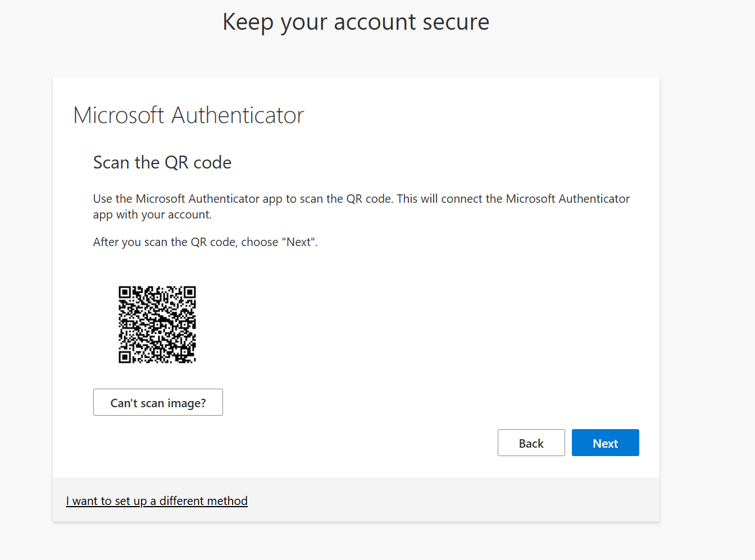This screenshot has width=755, height=560.
Task: Click the QR code image center
Action: pyautogui.click(x=157, y=324)
